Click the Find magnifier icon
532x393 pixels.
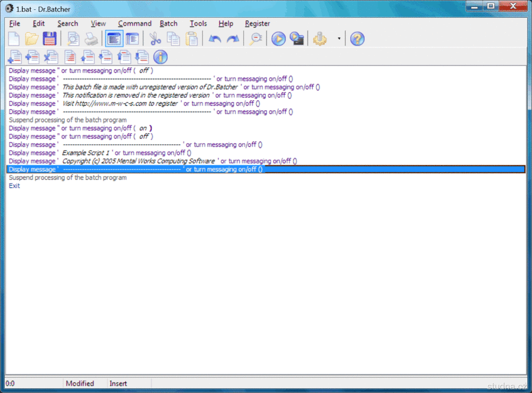click(x=256, y=39)
